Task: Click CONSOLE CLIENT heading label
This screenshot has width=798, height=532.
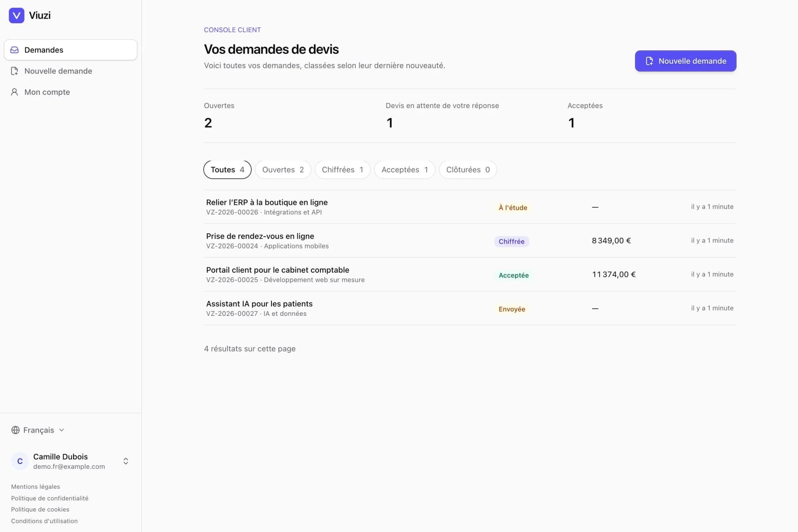Action: click(x=232, y=30)
